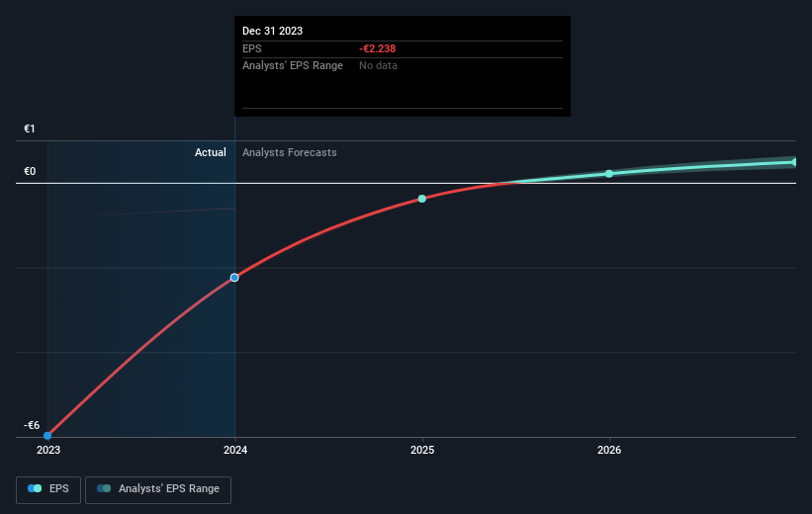
Task: Click the Analysts' EPS Range swatch icon
Action: pos(104,488)
